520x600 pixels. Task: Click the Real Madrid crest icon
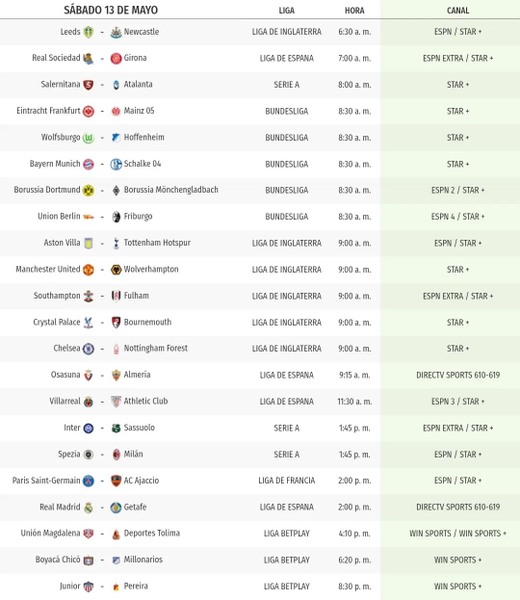point(88,507)
